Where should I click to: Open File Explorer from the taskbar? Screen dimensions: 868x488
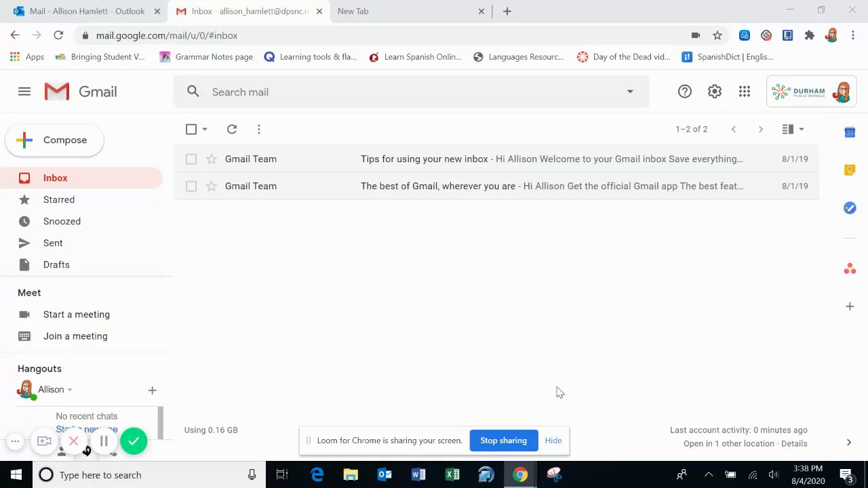click(351, 474)
